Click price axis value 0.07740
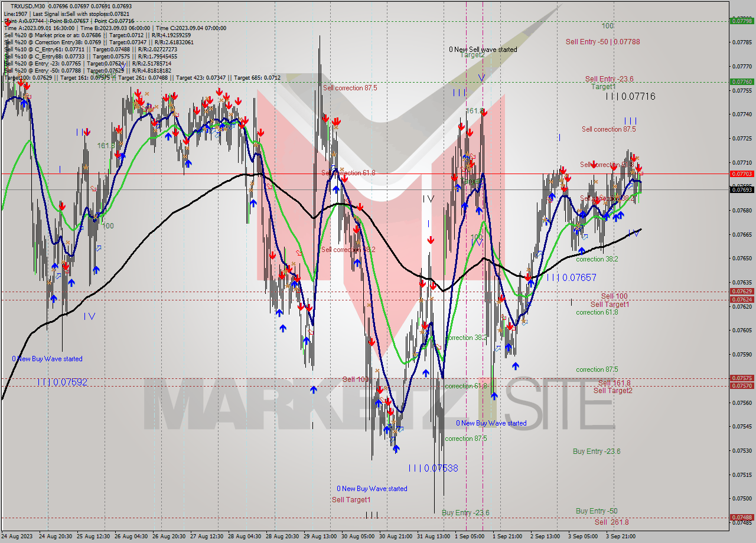 point(742,115)
